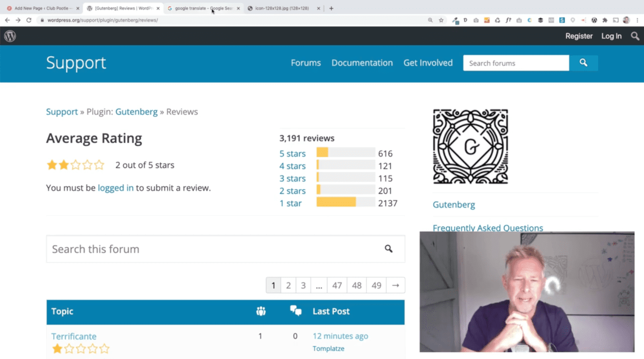Open Chrome's three-dot menu
Screen dimensions: 644x359
(637, 20)
